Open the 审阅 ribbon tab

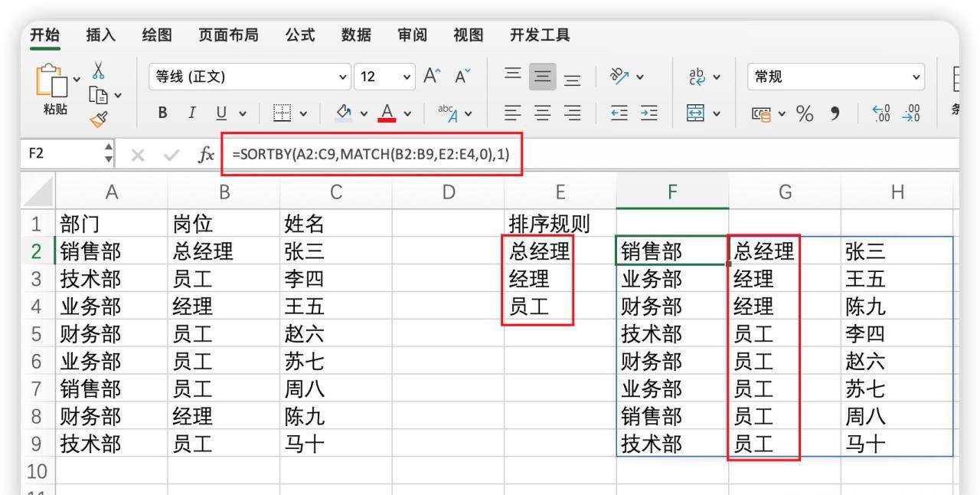[x=413, y=34]
